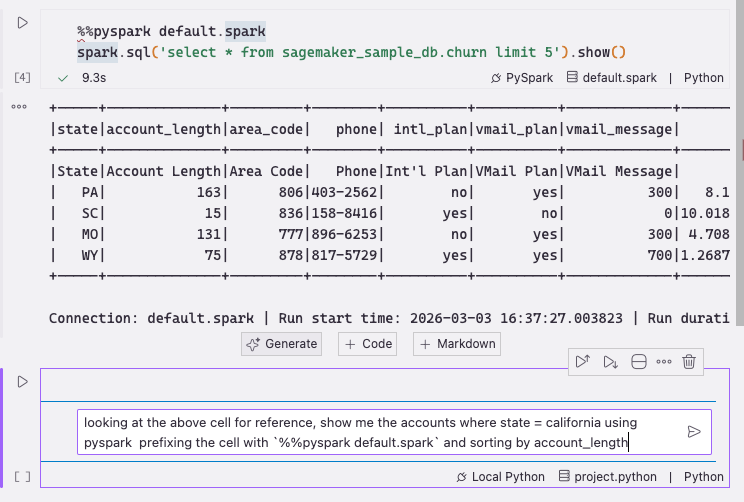Viewport: 744px width, 502px height.
Task: Open more cell actions ellipsis
Action: [x=664, y=362]
